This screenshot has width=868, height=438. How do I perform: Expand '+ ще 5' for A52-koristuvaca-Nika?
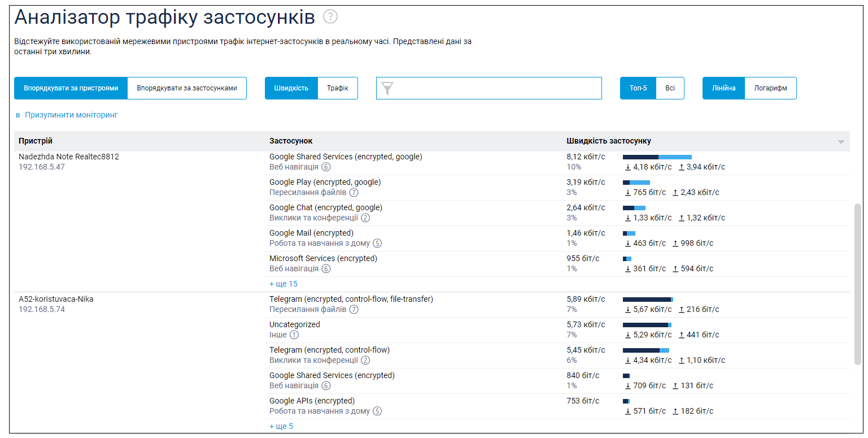point(281,426)
